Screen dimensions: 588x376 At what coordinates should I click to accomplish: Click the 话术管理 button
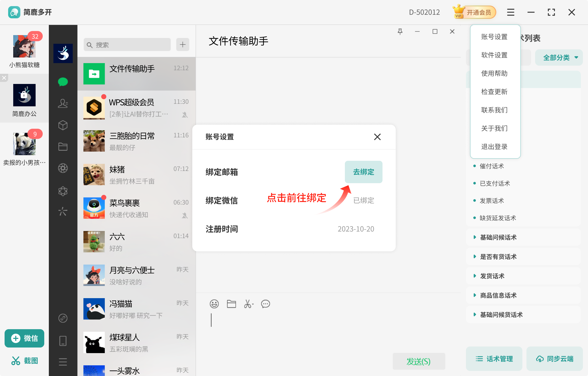[x=494, y=359]
